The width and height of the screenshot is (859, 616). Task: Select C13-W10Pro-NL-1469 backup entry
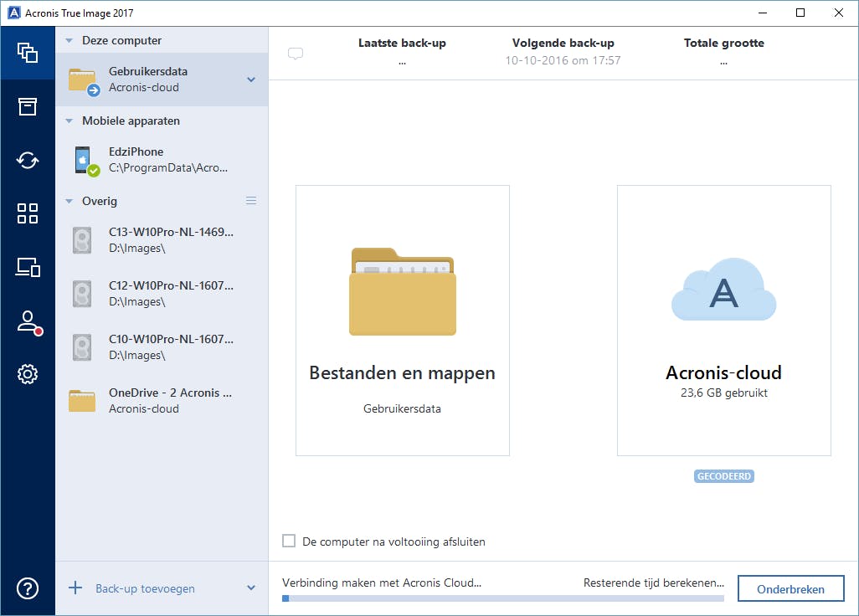point(162,240)
